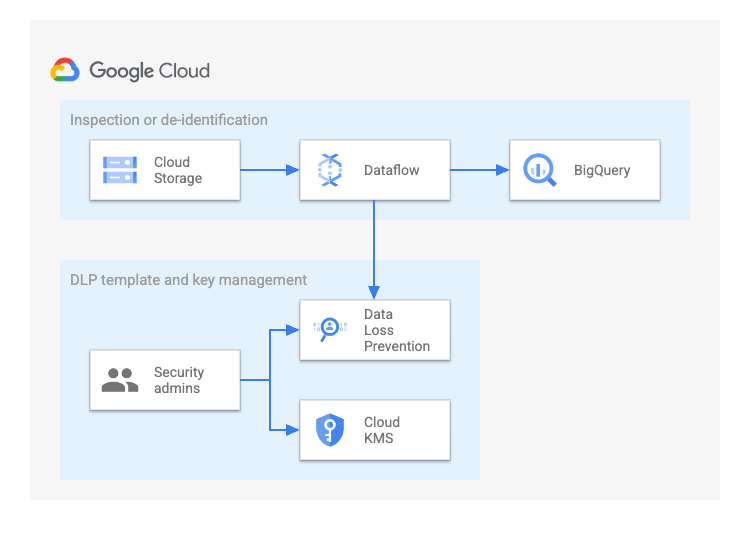Click the 'DLP template and key management' heading

188,280
